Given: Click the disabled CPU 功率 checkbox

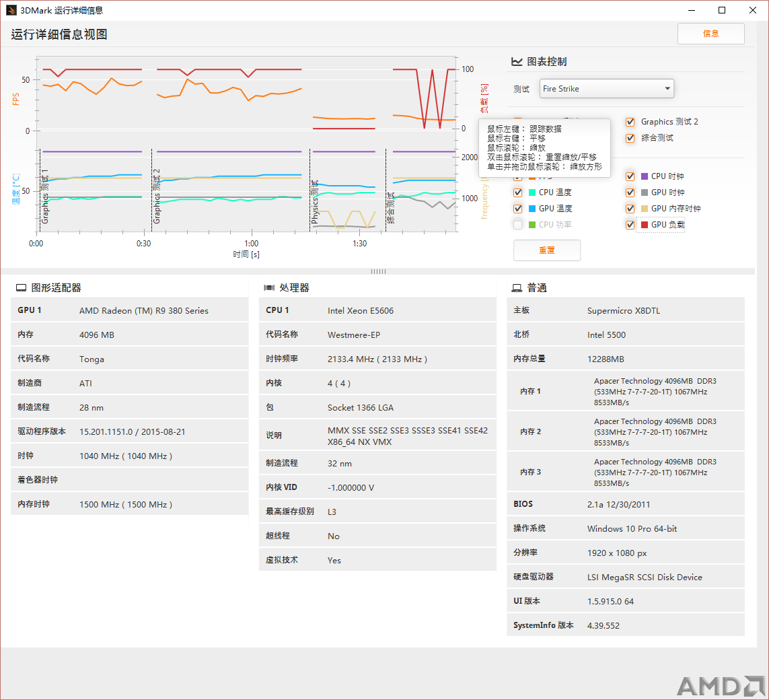Looking at the screenshot, I should point(518,225).
